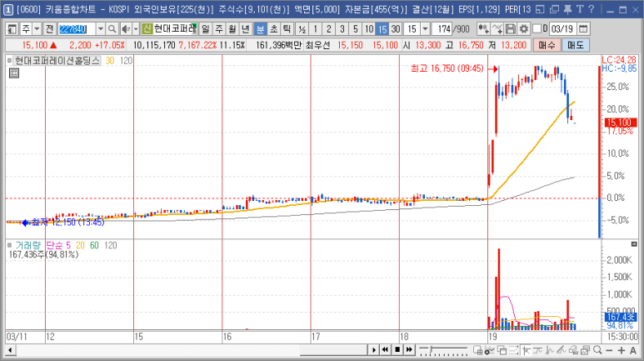The width and height of the screenshot is (644, 361).
Task: Open the custom interval 15 dropdown
Action: [x=426, y=29]
